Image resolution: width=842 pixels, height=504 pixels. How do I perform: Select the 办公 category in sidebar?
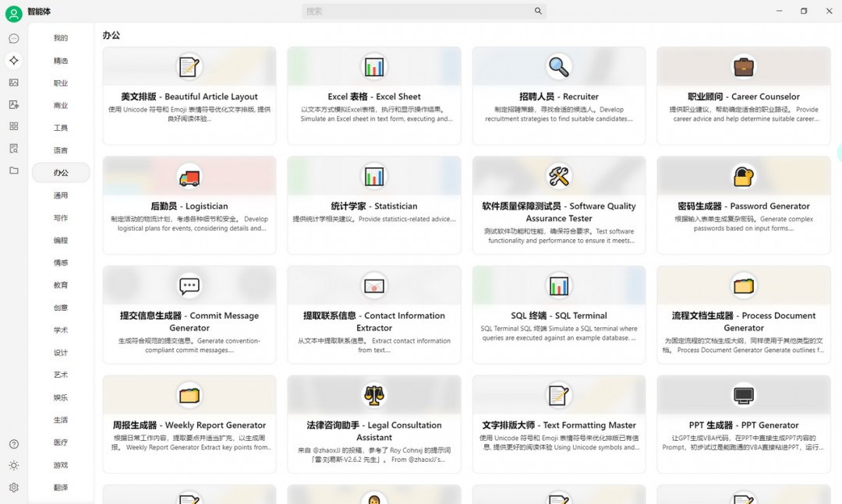[x=61, y=173]
